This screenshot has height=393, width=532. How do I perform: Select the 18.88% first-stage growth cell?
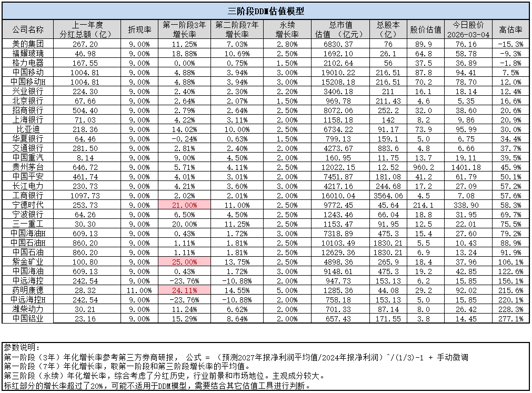[x=184, y=53]
